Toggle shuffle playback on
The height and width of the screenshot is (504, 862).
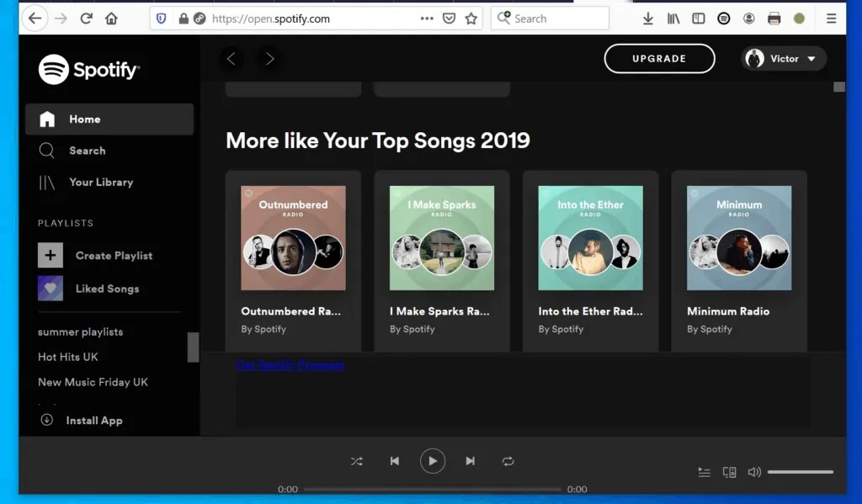click(356, 461)
